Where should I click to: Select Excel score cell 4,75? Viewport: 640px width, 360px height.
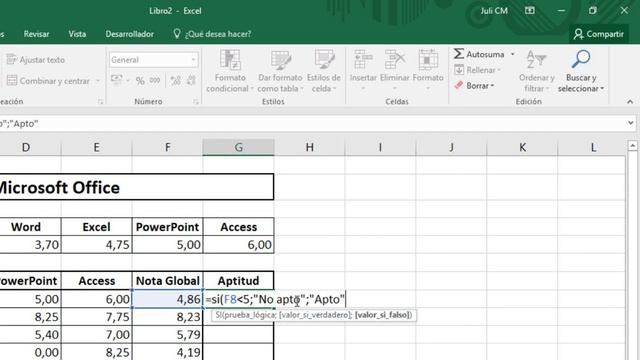[x=96, y=244]
